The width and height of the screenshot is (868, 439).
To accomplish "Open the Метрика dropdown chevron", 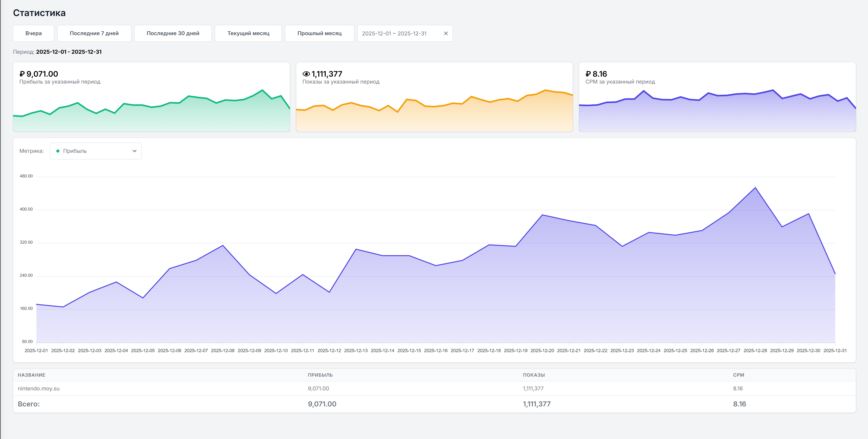I will click(x=135, y=151).
